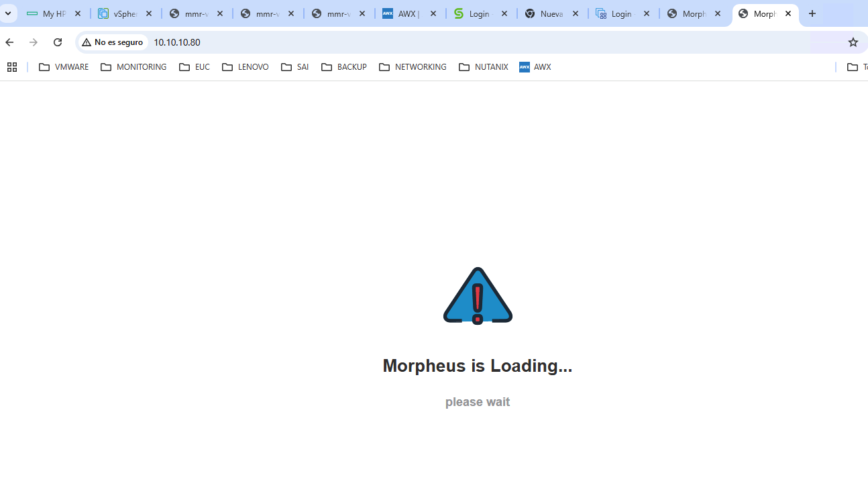Screen dimensions: 868x502
Task: Expand the NUTANIX bookmark folder
Action: [x=483, y=66]
